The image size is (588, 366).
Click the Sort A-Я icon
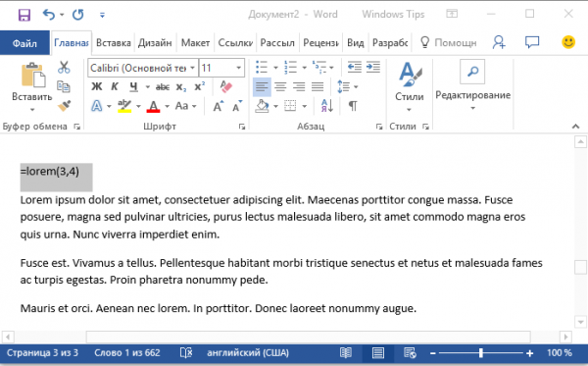[327, 106]
